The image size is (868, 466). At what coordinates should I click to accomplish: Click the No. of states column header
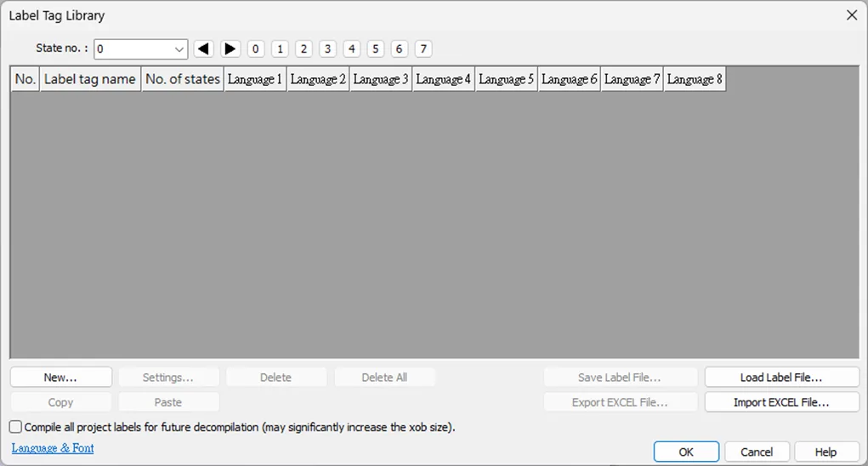coord(183,79)
